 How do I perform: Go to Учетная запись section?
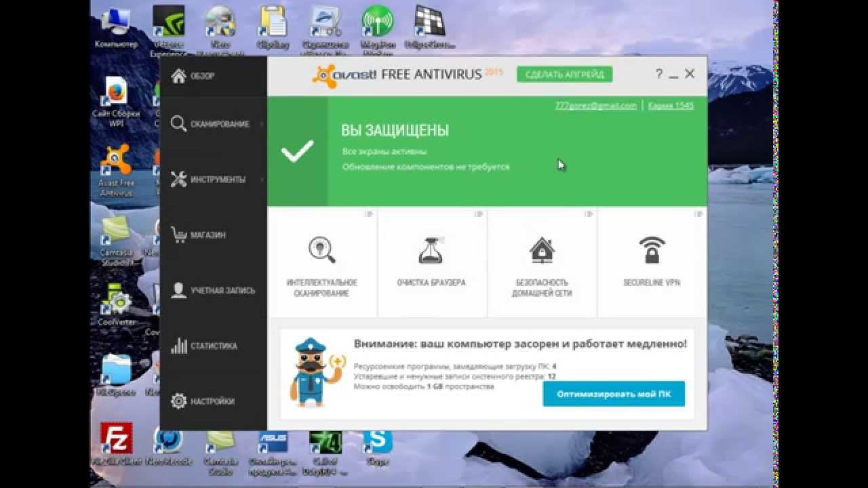213,291
